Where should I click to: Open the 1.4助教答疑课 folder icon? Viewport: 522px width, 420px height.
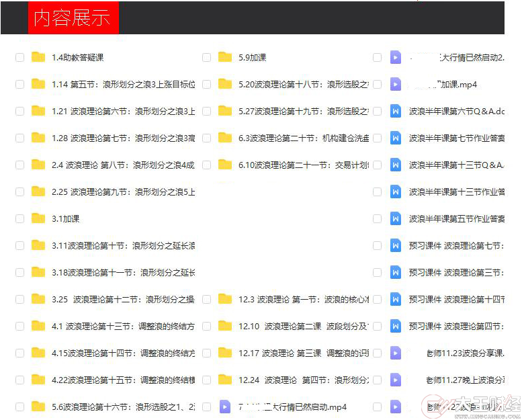(38, 57)
